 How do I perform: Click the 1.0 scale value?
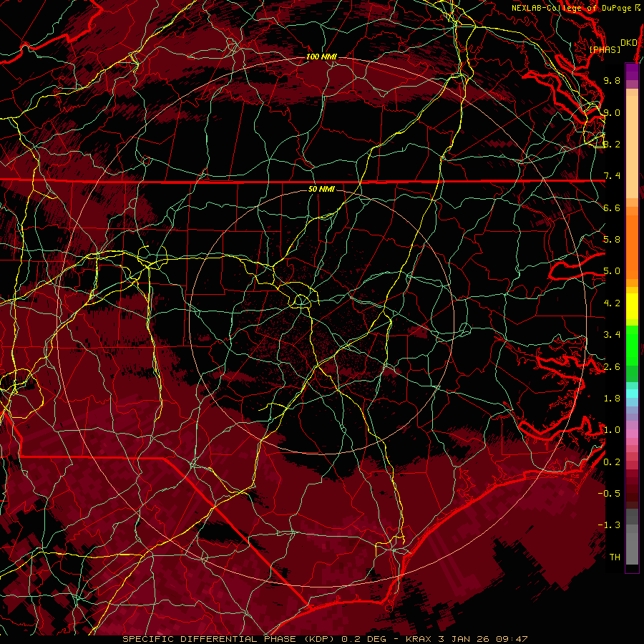(612, 430)
